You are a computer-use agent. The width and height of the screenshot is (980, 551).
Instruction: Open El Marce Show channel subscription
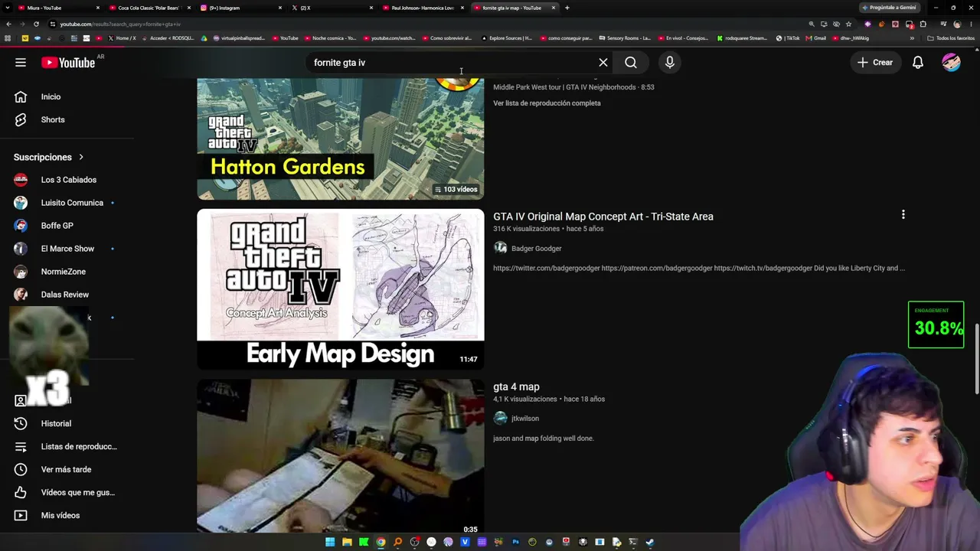coord(67,249)
